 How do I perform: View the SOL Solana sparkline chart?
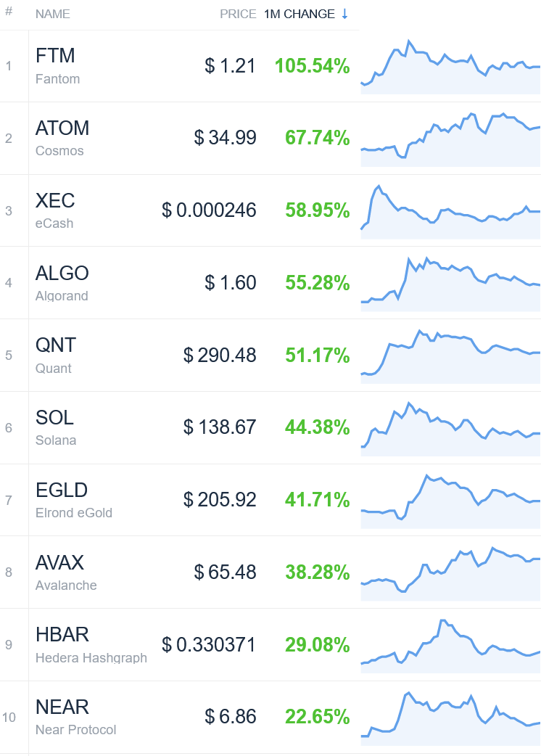tap(450, 428)
